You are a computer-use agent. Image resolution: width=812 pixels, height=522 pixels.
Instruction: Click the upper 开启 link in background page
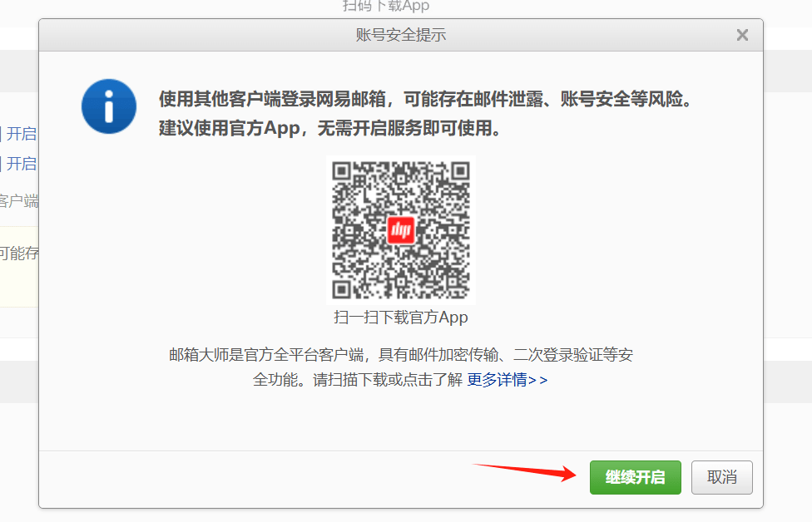(22, 134)
